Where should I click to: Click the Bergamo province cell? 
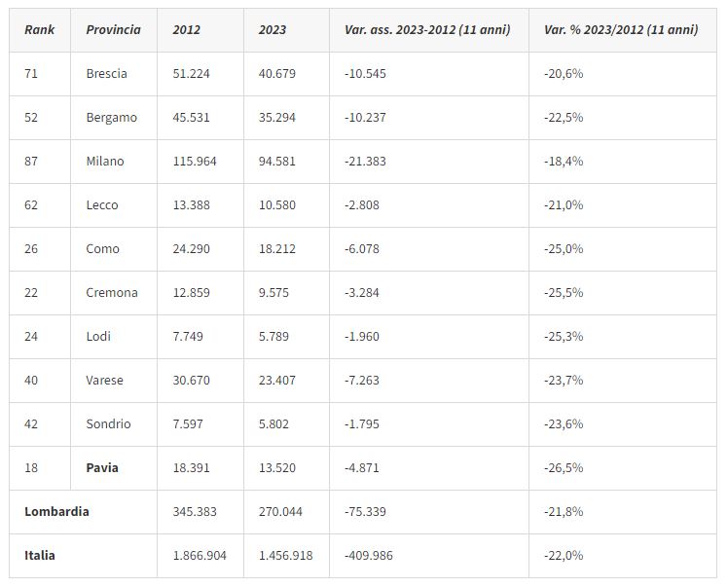[111, 118]
